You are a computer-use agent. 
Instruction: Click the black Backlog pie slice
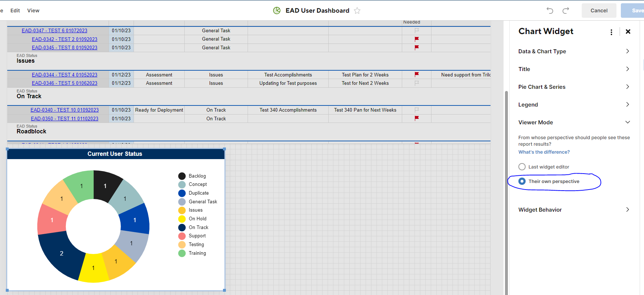(x=105, y=186)
